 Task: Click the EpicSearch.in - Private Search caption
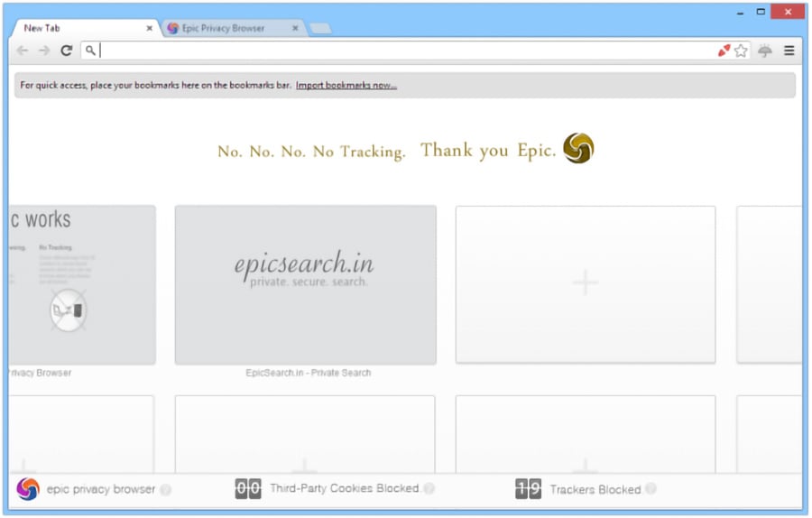[x=309, y=373]
